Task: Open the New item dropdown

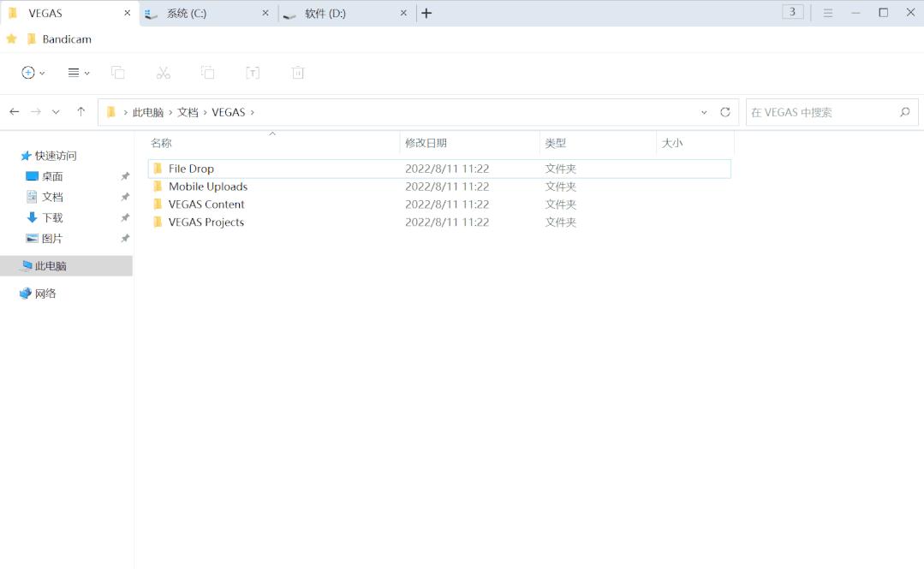Action: pos(33,73)
